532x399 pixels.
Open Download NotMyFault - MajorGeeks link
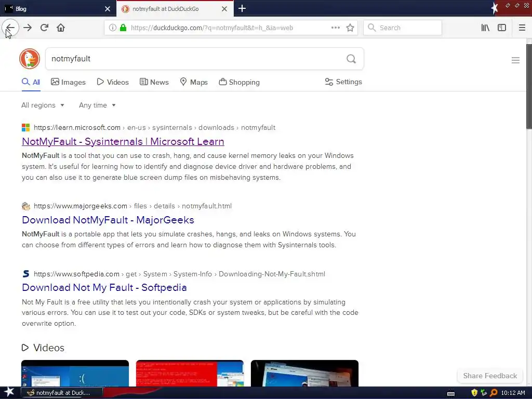coord(108,220)
